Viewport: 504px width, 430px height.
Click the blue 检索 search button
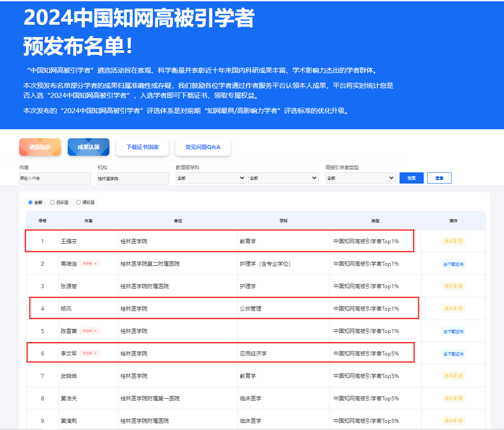(411, 178)
